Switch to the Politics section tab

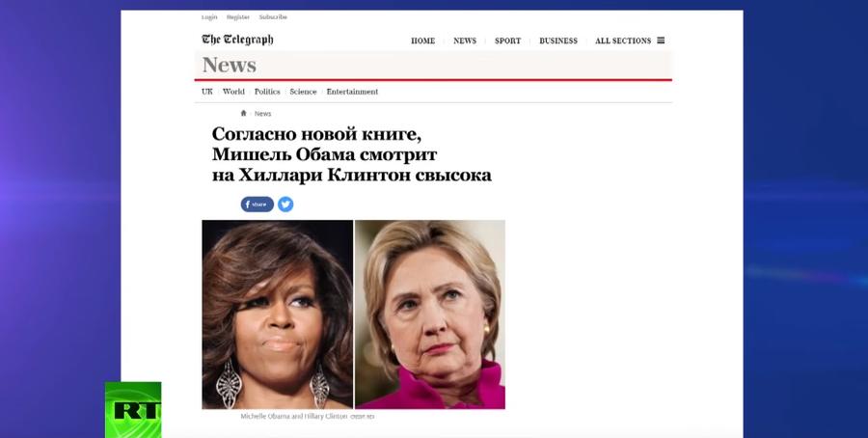267,92
